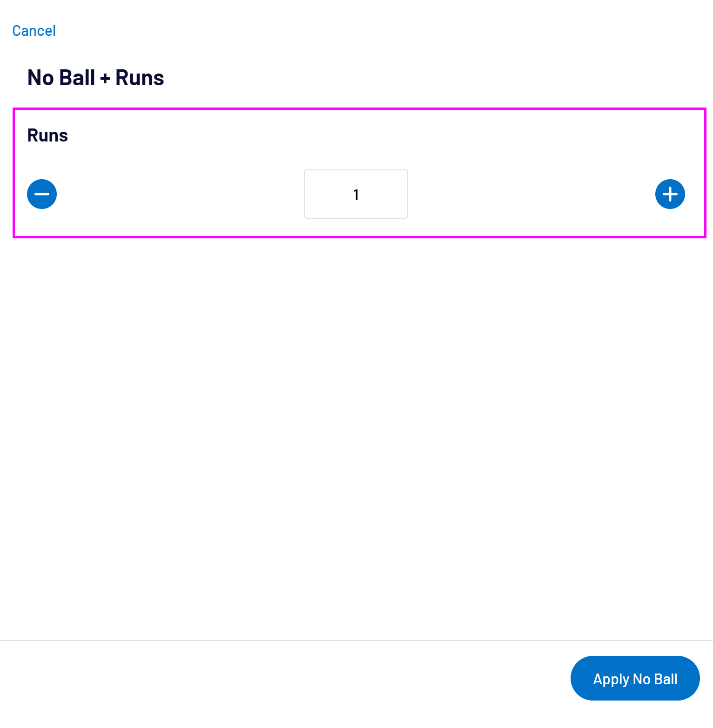The height and width of the screenshot is (728, 713).
Task: Submit the no ball runs entry
Action: (x=635, y=678)
